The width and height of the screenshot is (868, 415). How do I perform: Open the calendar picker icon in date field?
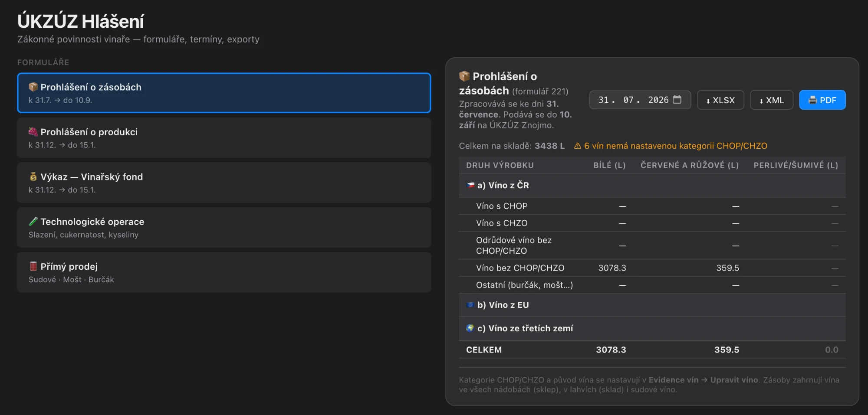(x=677, y=99)
